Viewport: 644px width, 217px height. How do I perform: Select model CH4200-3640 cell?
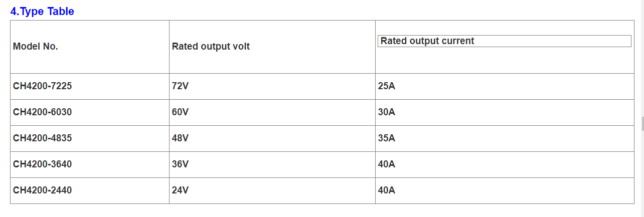[x=90, y=164]
